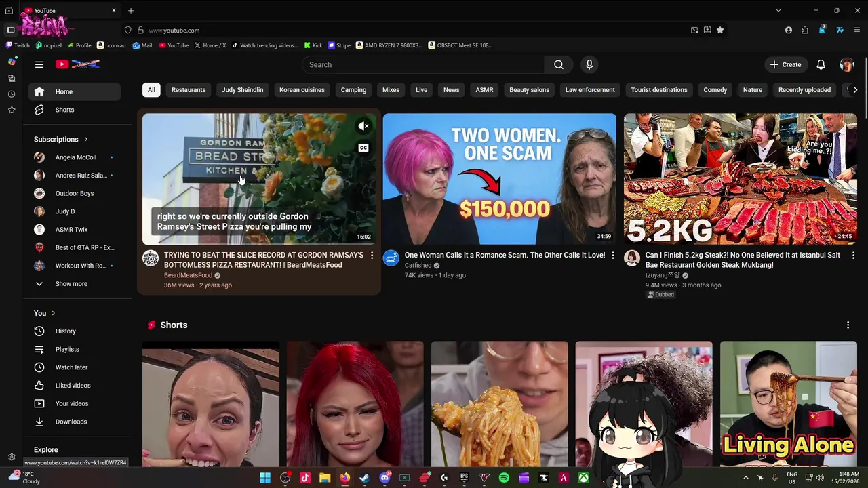Open the Kick bookmark
The image size is (868, 488).
(313, 45)
